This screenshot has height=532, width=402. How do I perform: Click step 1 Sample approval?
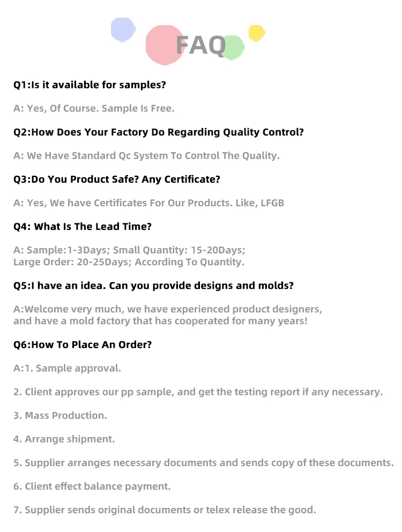tap(67, 368)
